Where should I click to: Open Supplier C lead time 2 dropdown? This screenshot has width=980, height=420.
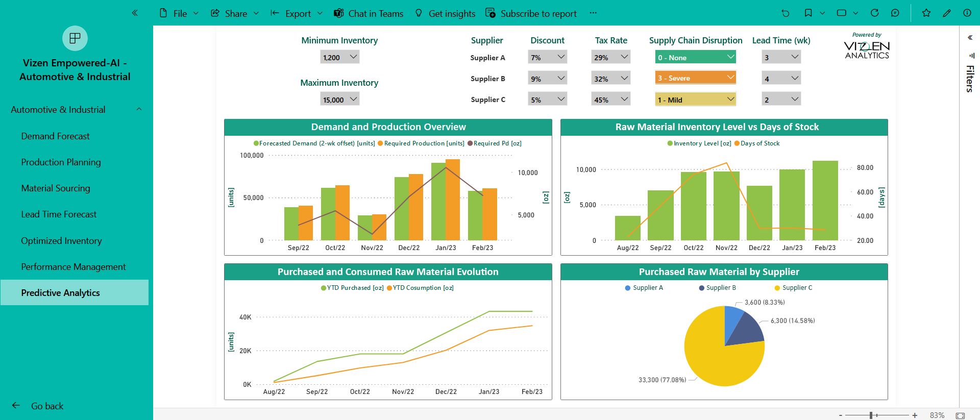pos(781,100)
